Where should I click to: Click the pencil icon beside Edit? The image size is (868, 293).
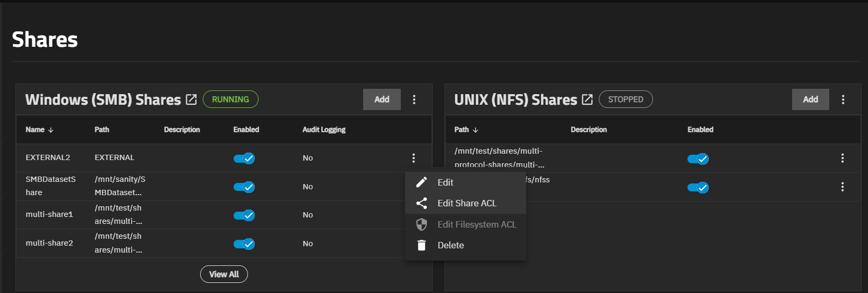coord(422,182)
